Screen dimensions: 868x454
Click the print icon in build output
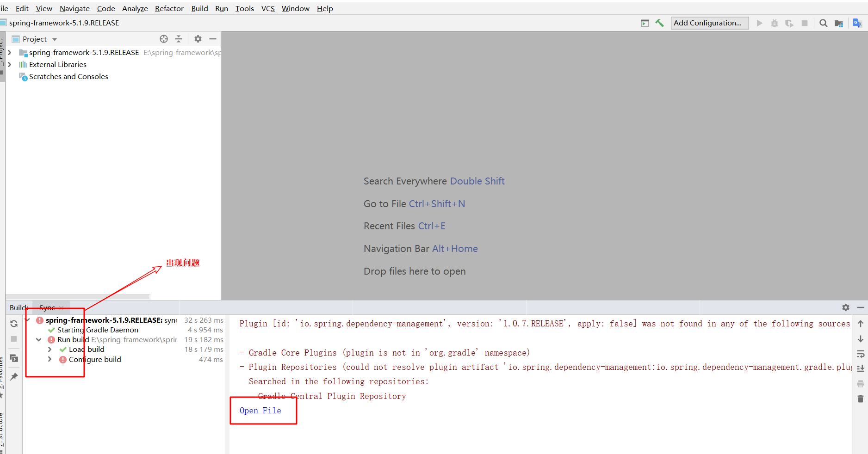861,384
